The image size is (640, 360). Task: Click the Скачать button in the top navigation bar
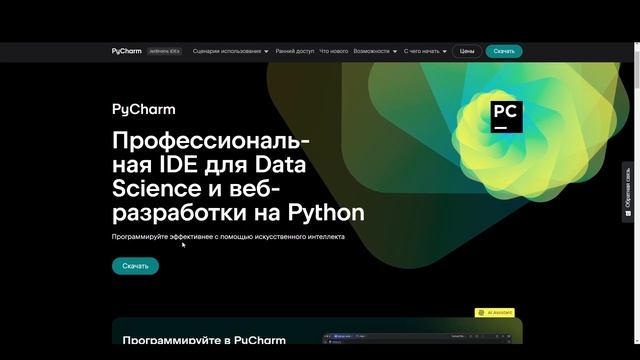click(x=504, y=51)
